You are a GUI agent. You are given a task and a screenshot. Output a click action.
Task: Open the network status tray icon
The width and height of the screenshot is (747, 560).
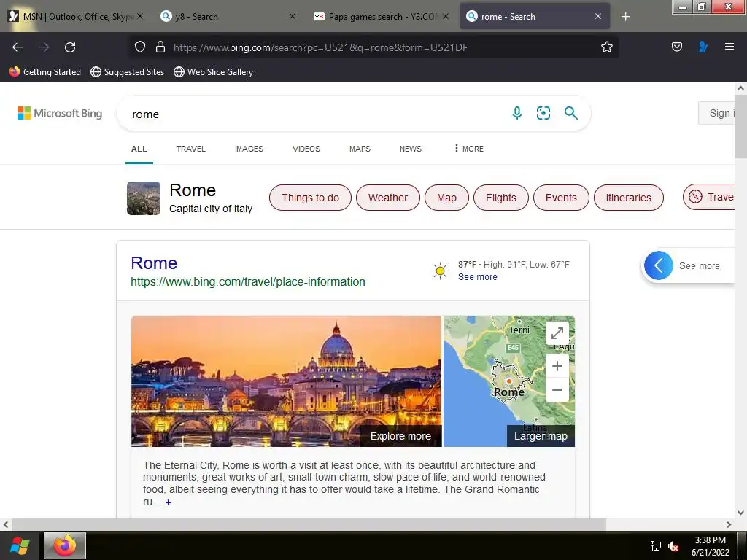[656, 546]
